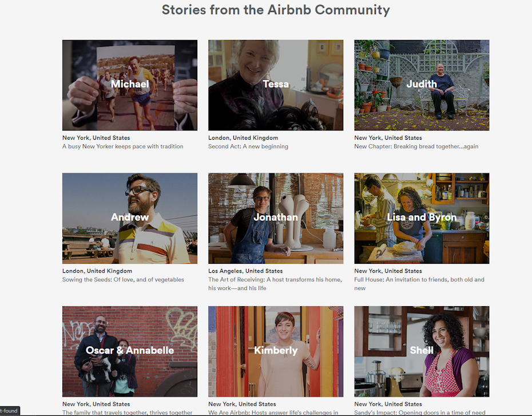Click 'Second Act: A new beginning' caption
Screen dimensions: 532x416
(x=248, y=146)
